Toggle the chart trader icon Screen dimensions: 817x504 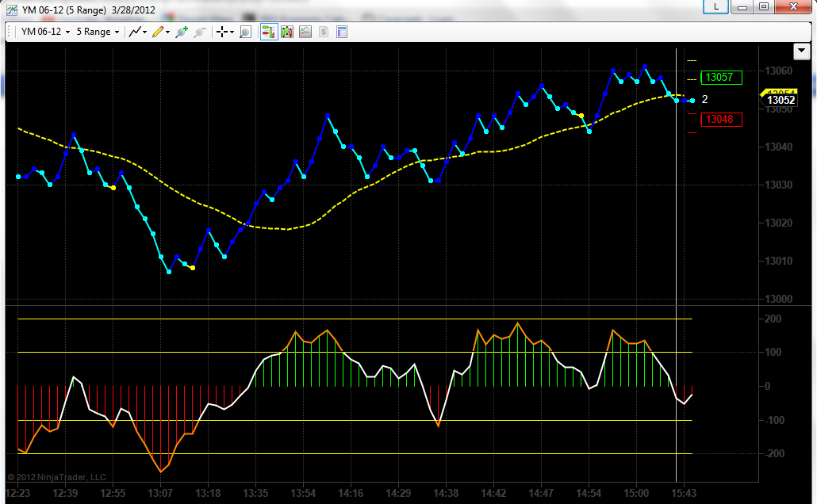[269, 32]
